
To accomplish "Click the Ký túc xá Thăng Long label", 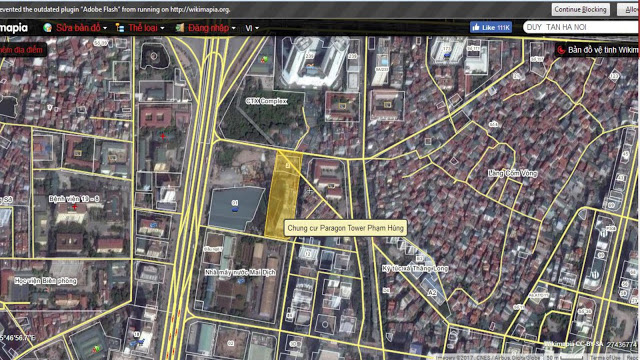I will pyautogui.click(x=415, y=268).
